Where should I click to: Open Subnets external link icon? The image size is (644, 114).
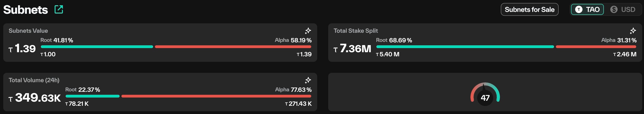pyautogui.click(x=59, y=9)
